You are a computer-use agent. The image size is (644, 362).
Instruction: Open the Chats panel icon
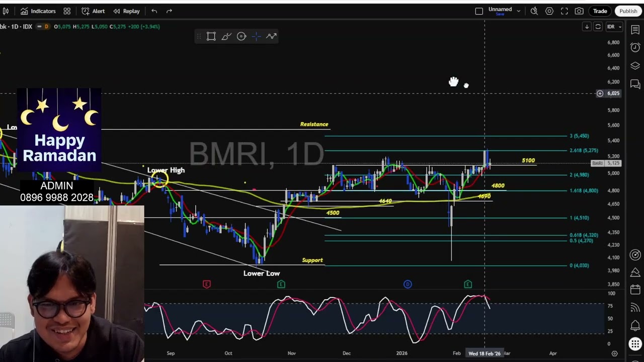[x=635, y=84]
